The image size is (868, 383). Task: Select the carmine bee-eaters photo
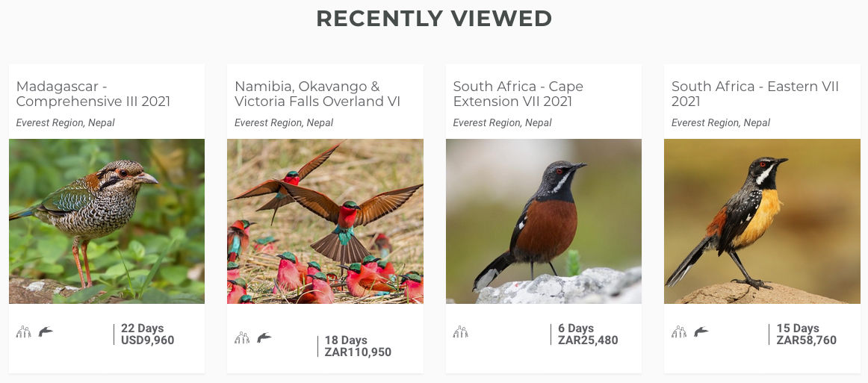[x=325, y=222]
